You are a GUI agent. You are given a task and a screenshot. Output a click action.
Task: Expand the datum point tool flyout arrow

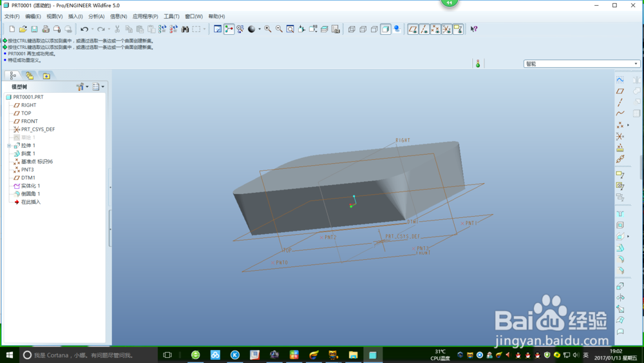coord(628,125)
